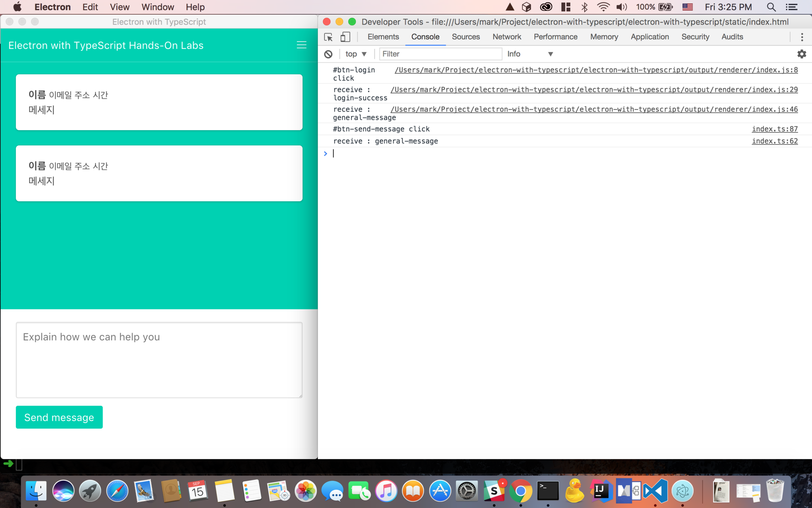Open console settings gear icon

click(801, 54)
